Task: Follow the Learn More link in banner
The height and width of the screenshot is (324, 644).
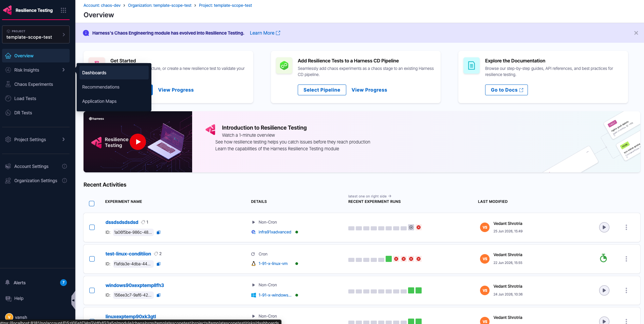Action: click(x=265, y=33)
